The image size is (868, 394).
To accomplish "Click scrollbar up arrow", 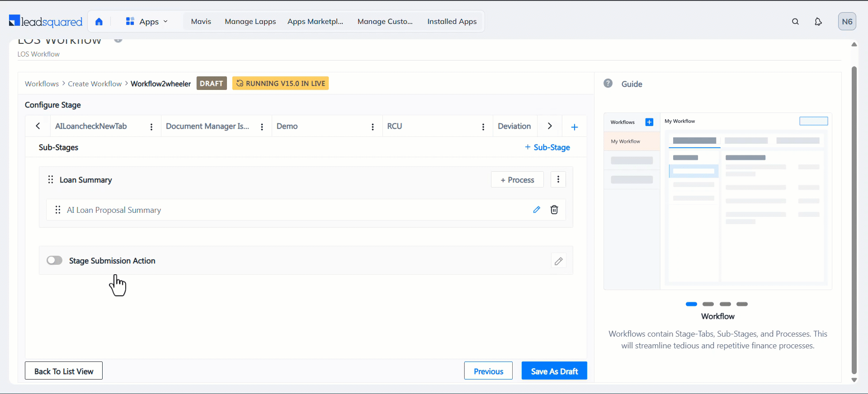I will click(854, 44).
